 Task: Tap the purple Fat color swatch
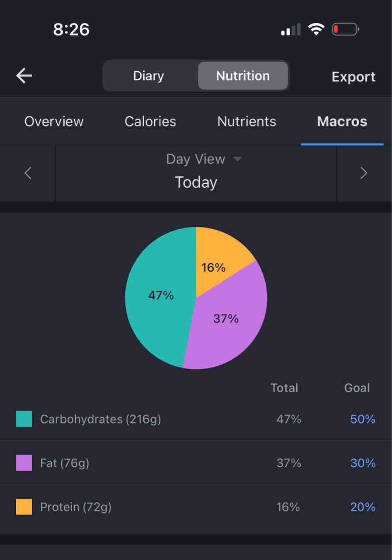click(x=24, y=462)
